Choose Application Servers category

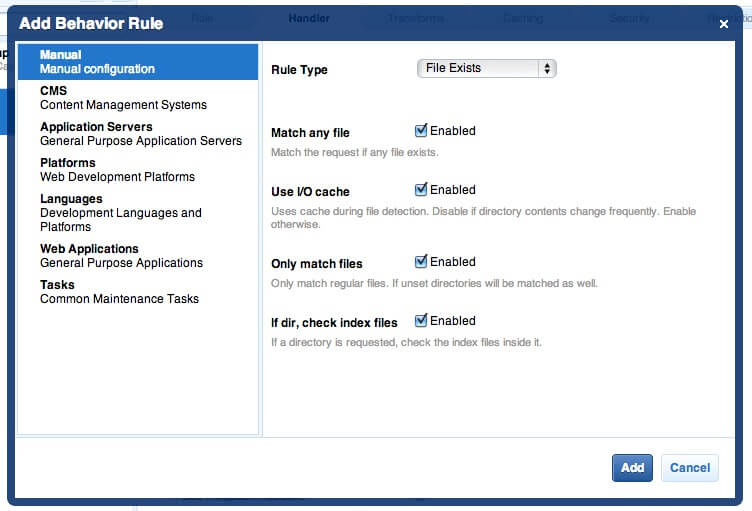pyautogui.click(x=140, y=134)
